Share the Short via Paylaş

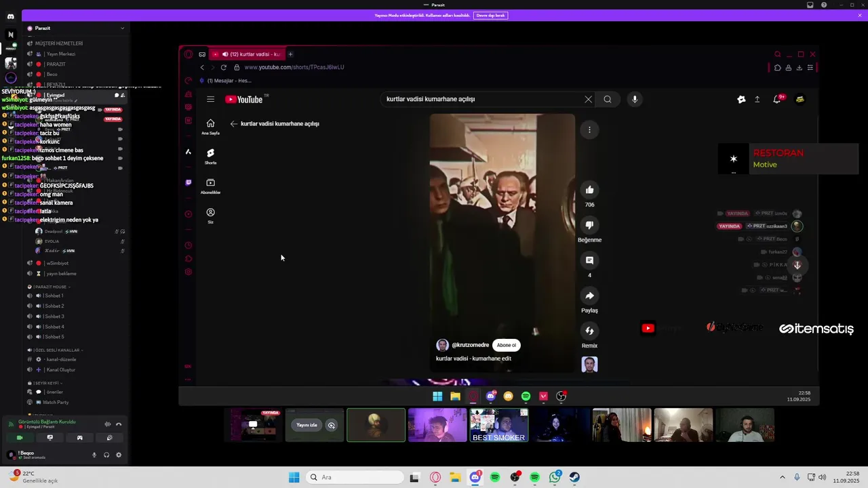[x=589, y=296]
